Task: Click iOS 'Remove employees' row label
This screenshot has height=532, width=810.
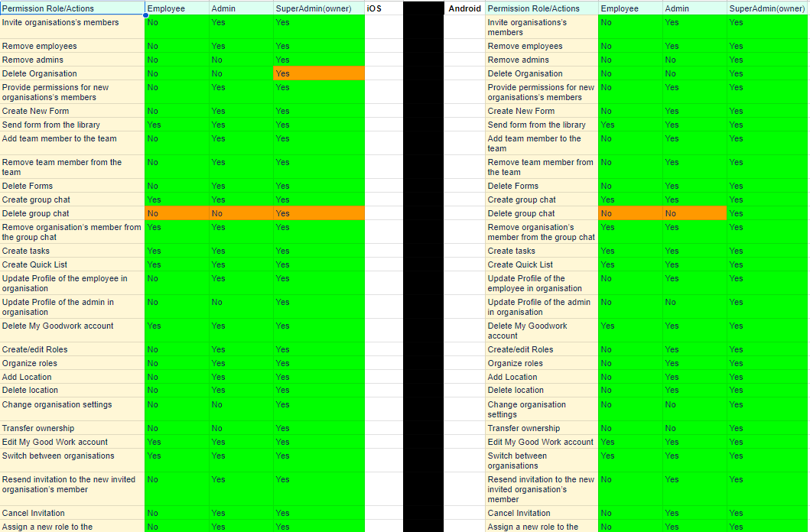Action: click(x=73, y=46)
